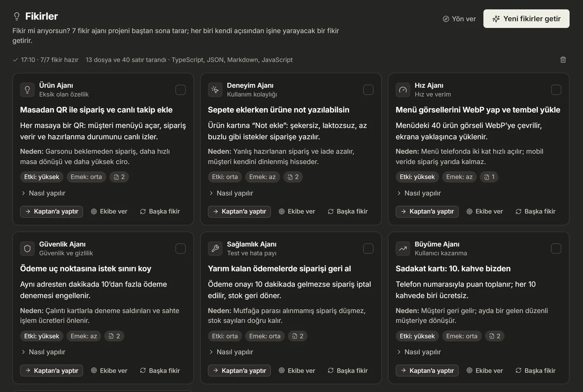Click file count badge on WebP card
Image resolution: width=583 pixels, height=392 pixels.
(489, 177)
